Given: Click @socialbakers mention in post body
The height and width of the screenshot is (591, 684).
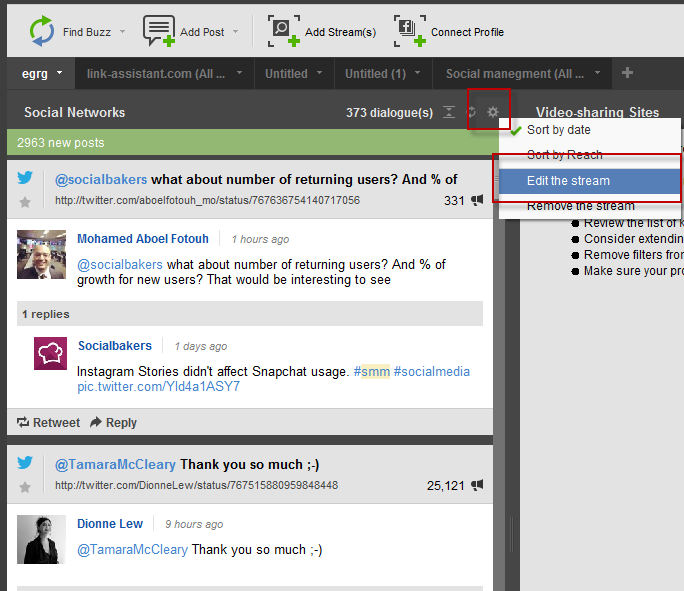Looking at the screenshot, I should click(x=120, y=264).
